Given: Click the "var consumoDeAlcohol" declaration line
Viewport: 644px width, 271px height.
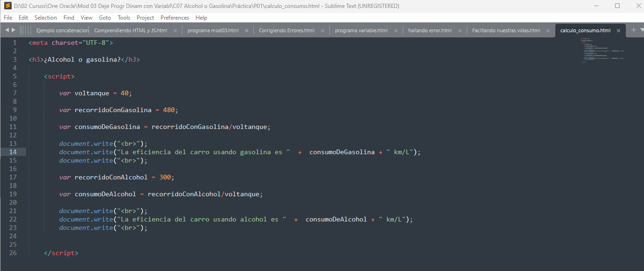Looking at the screenshot, I should tap(161, 194).
